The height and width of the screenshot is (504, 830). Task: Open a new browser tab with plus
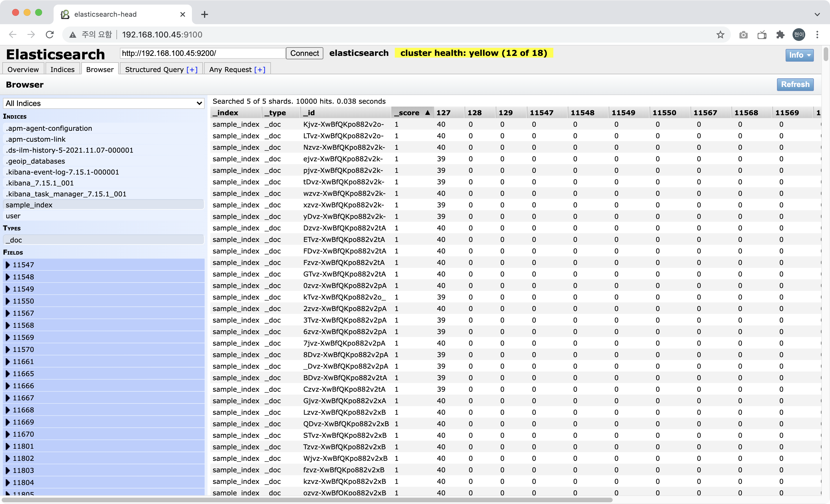click(204, 14)
